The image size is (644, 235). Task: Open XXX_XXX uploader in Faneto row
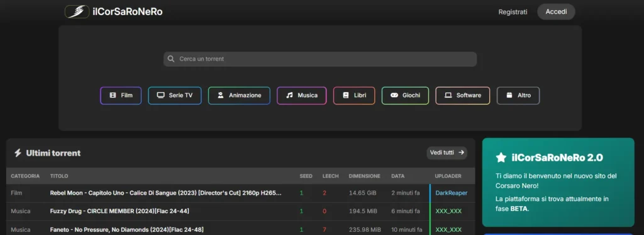pyautogui.click(x=448, y=229)
